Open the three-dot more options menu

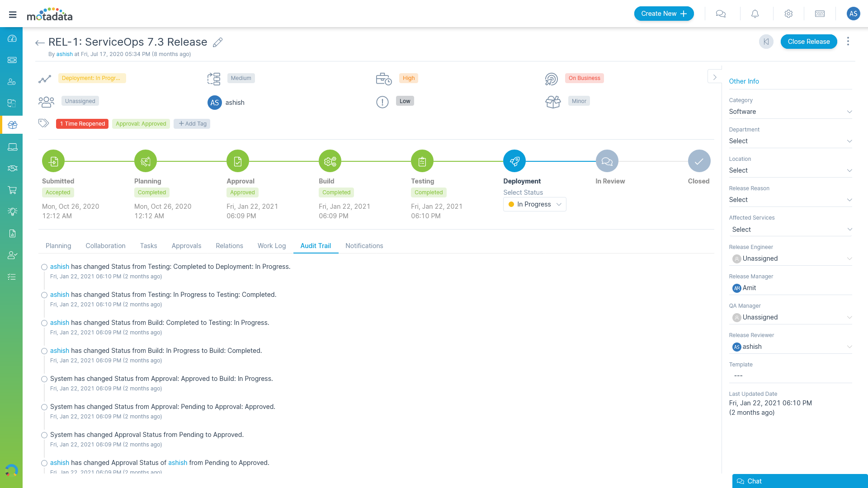pyautogui.click(x=848, y=42)
